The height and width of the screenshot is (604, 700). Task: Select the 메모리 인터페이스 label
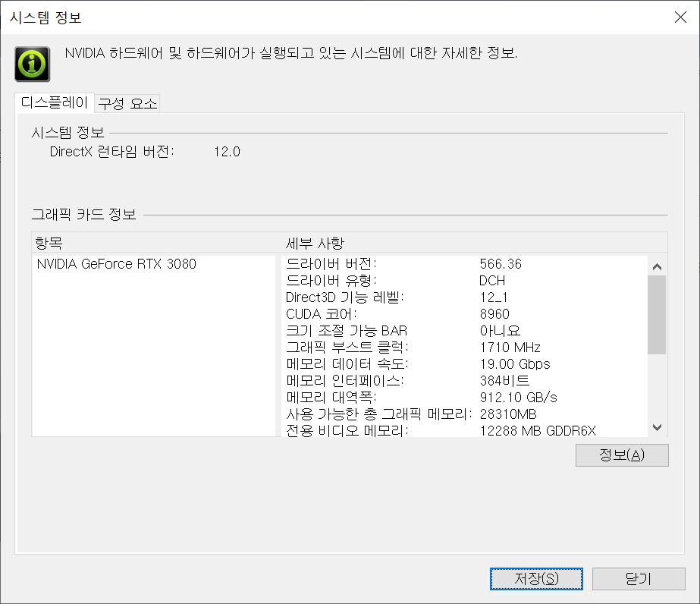344,381
